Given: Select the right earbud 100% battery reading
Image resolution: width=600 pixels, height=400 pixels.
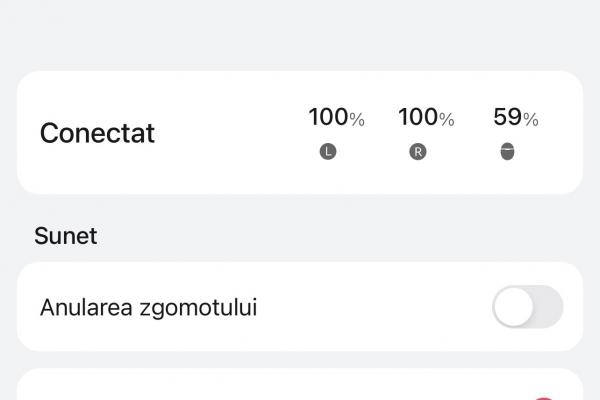Looking at the screenshot, I should [x=426, y=117].
